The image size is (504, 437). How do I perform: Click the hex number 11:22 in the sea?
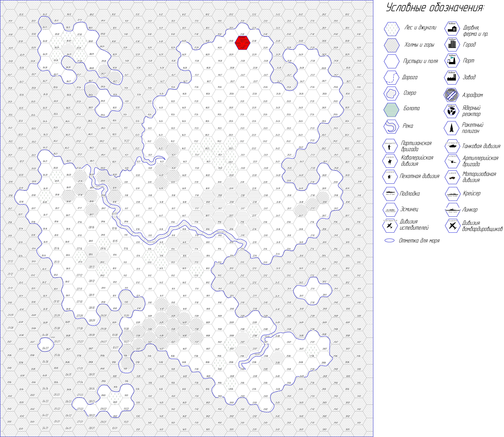click(126, 141)
